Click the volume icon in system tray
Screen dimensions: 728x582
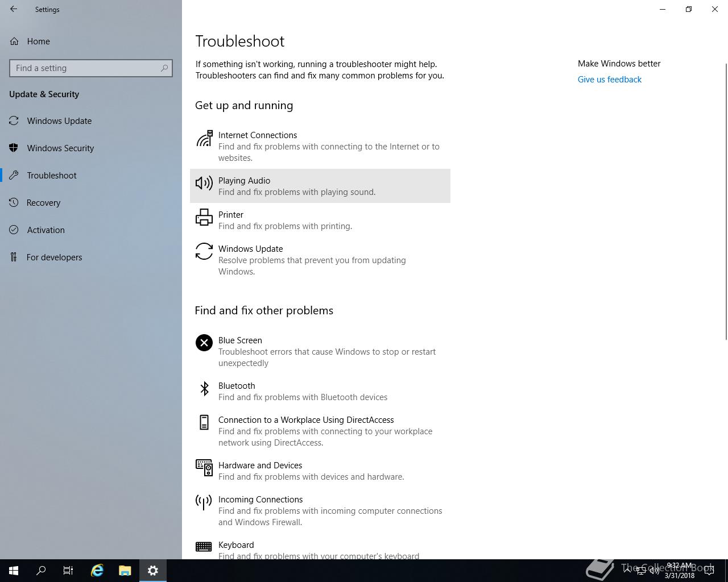click(655, 571)
